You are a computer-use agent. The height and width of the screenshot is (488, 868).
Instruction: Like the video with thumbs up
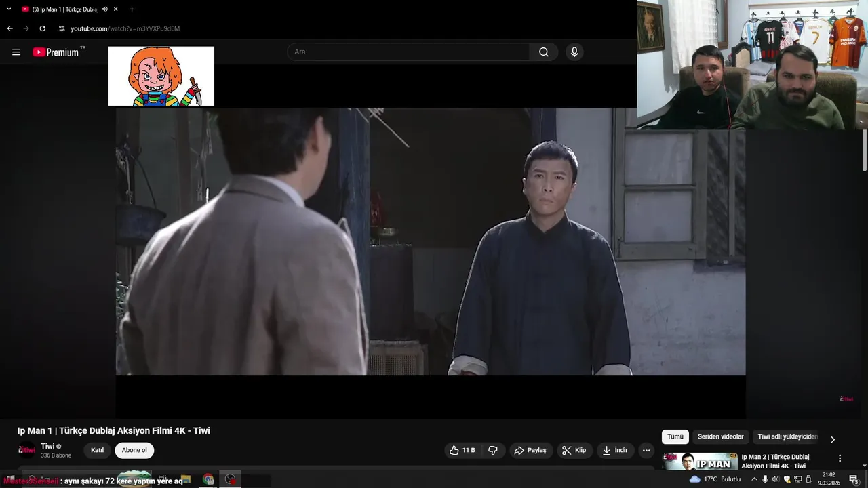pos(462,450)
